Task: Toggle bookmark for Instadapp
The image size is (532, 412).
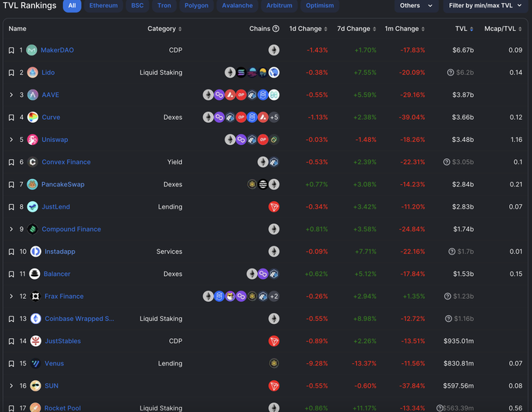Action: click(11, 252)
